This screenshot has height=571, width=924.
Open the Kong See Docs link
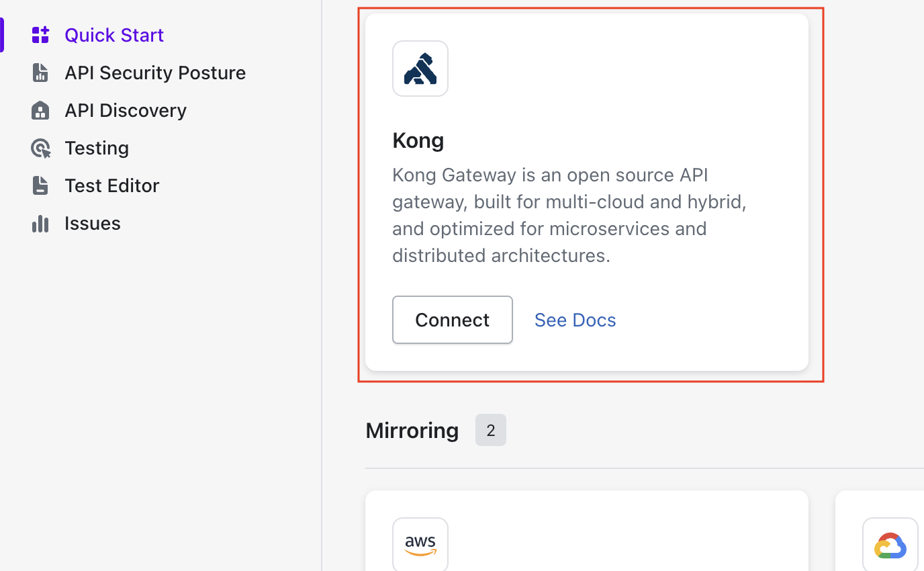click(x=575, y=320)
